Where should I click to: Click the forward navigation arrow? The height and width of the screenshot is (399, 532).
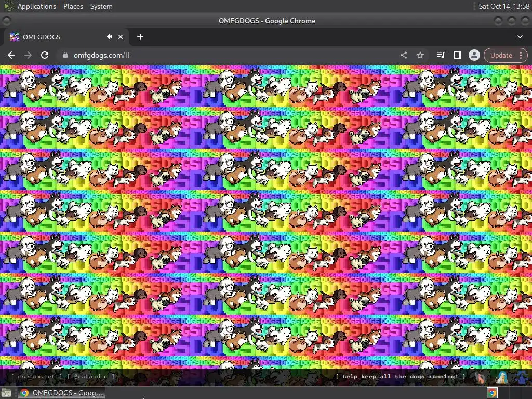click(x=28, y=55)
